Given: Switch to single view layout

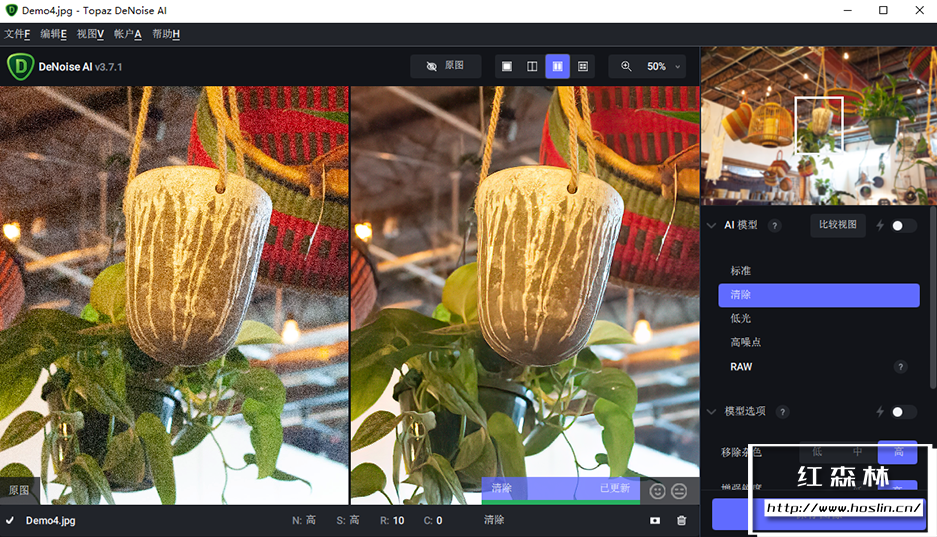Looking at the screenshot, I should tap(507, 66).
